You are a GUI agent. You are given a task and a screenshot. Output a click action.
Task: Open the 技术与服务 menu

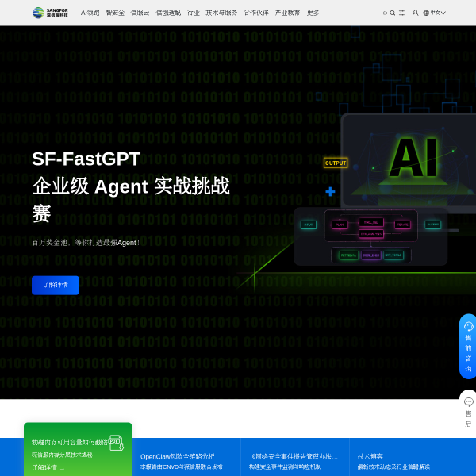coord(221,13)
